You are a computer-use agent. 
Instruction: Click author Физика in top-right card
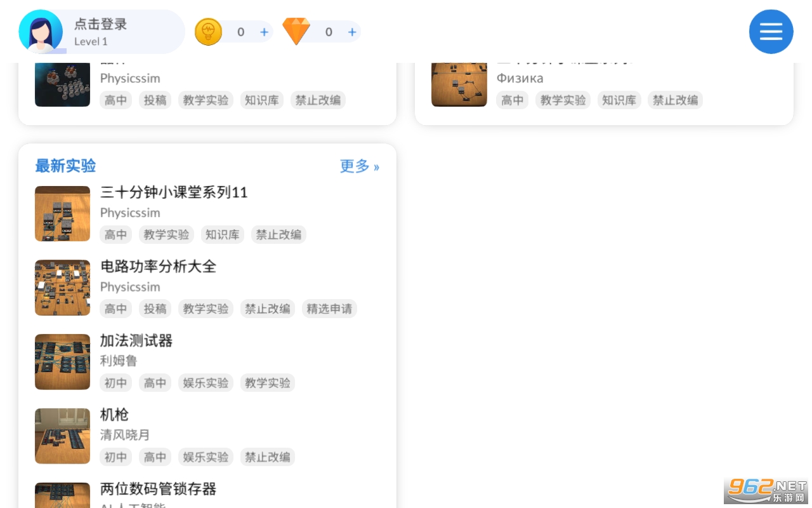coord(520,78)
